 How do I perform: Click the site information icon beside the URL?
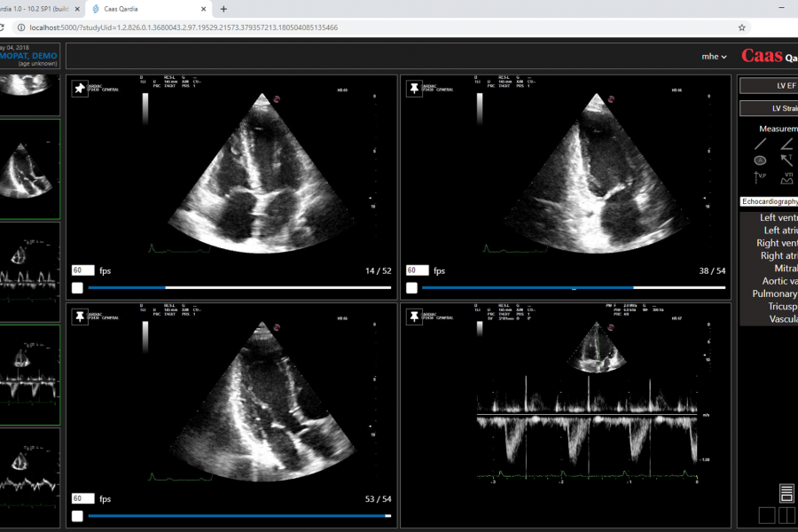point(21,27)
